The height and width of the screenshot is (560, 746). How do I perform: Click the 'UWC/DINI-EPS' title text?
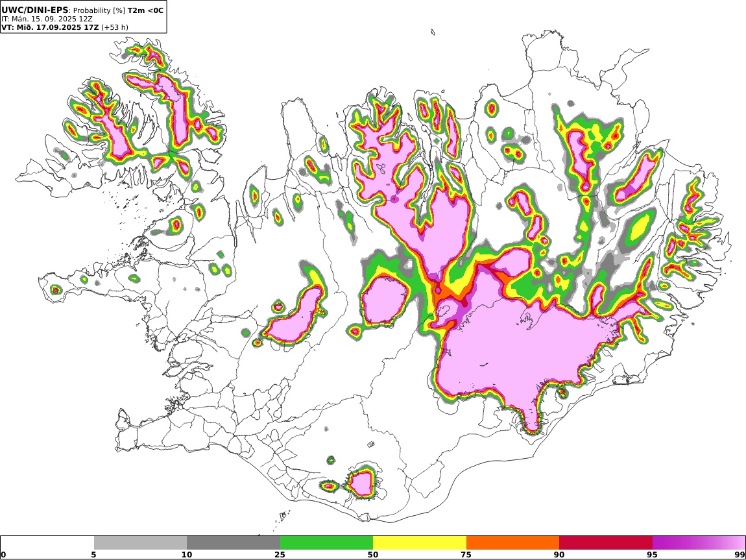coord(35,10)
